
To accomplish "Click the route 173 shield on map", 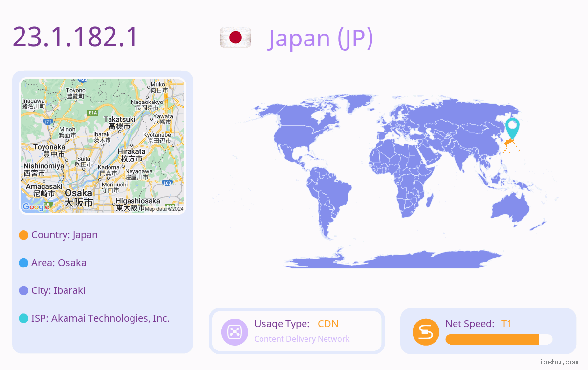I will pos(47,122).
